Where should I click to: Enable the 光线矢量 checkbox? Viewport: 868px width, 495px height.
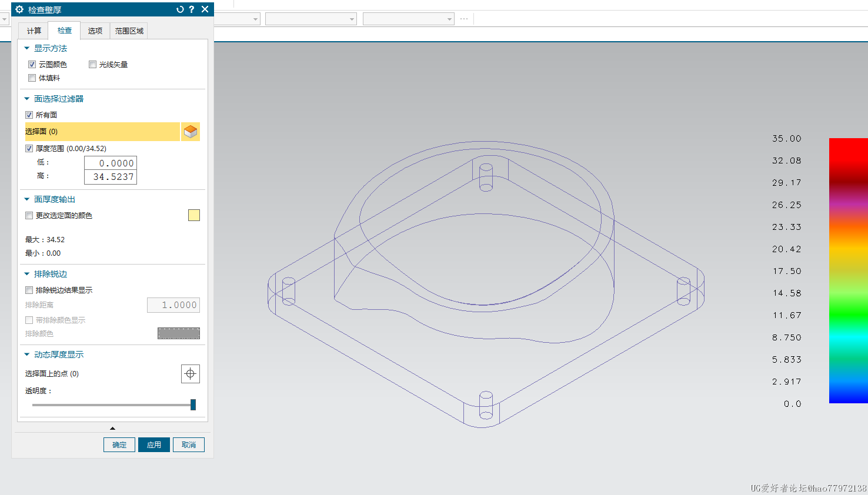click(92, 65)
